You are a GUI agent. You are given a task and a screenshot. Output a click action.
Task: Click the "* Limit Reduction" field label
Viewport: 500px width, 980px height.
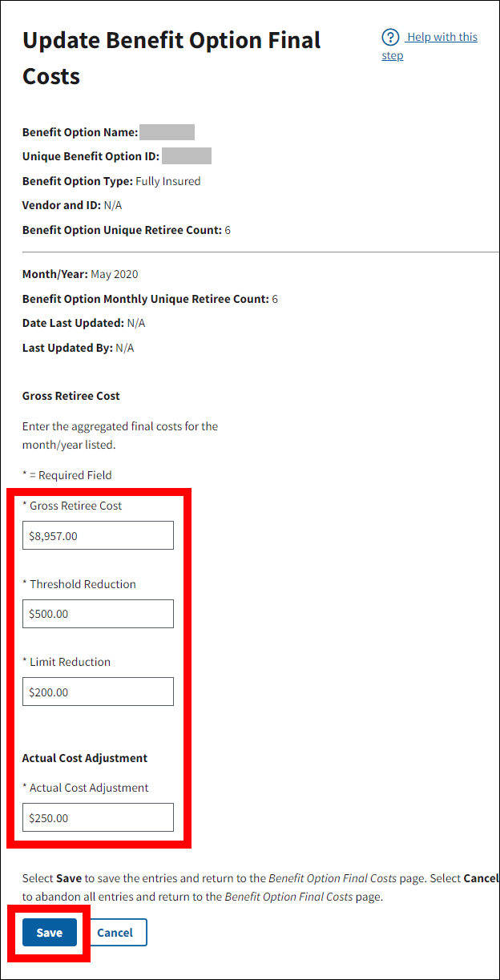point(67,662)
